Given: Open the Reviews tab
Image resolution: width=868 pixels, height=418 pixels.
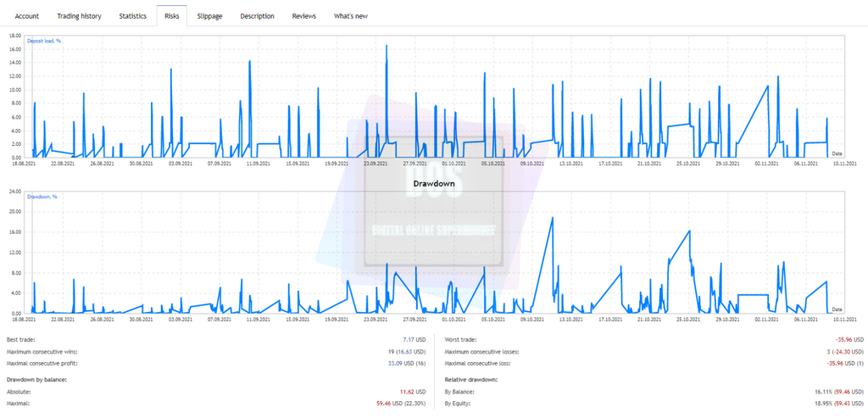Looking at the screenshot, I should pyautogui.click(x=304, y=16).
